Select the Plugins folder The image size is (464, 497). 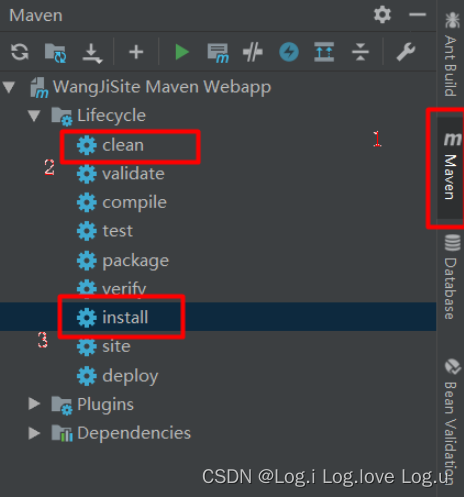105,404
